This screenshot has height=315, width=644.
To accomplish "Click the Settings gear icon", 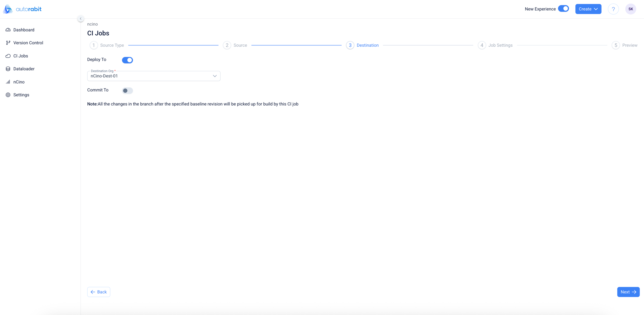I will point(8,95).
